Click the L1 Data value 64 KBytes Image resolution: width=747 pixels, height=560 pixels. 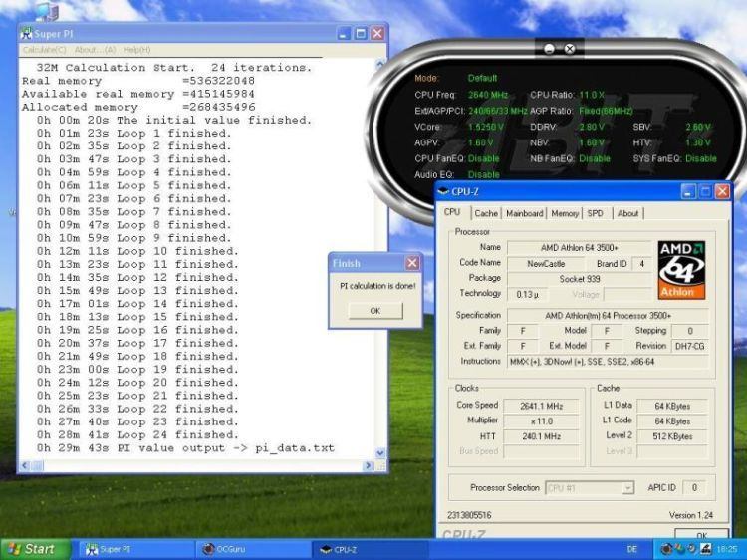click(x=672, y=407)
